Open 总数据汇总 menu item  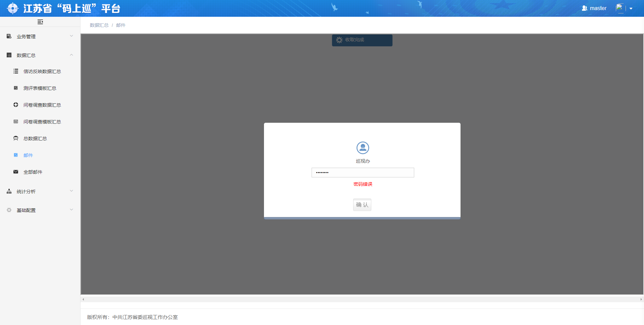pos(35,139)
